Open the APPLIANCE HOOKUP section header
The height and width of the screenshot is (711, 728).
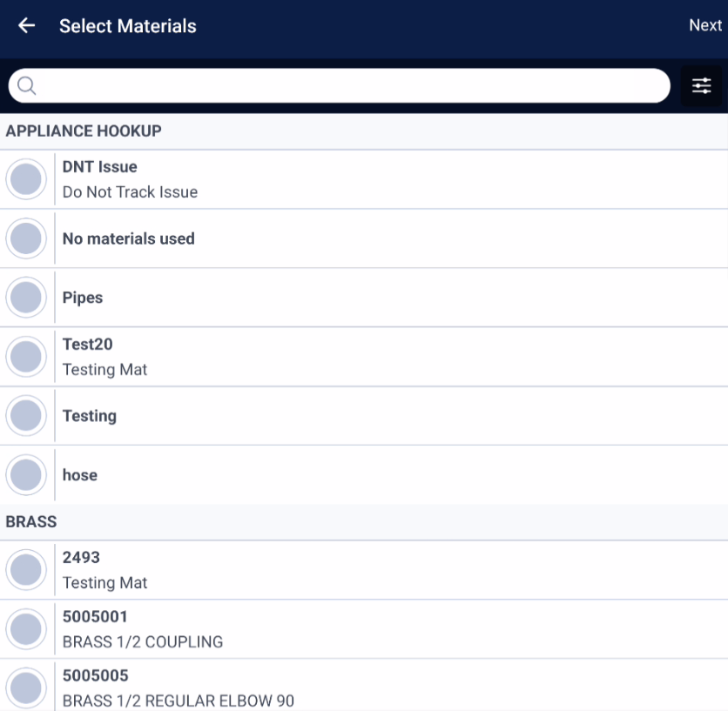click(364, 131)
